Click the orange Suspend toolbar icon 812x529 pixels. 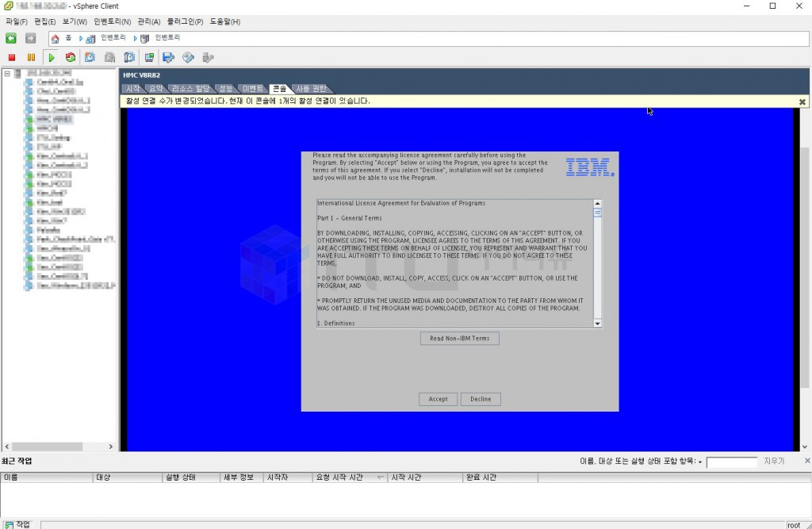pos(31,58)
